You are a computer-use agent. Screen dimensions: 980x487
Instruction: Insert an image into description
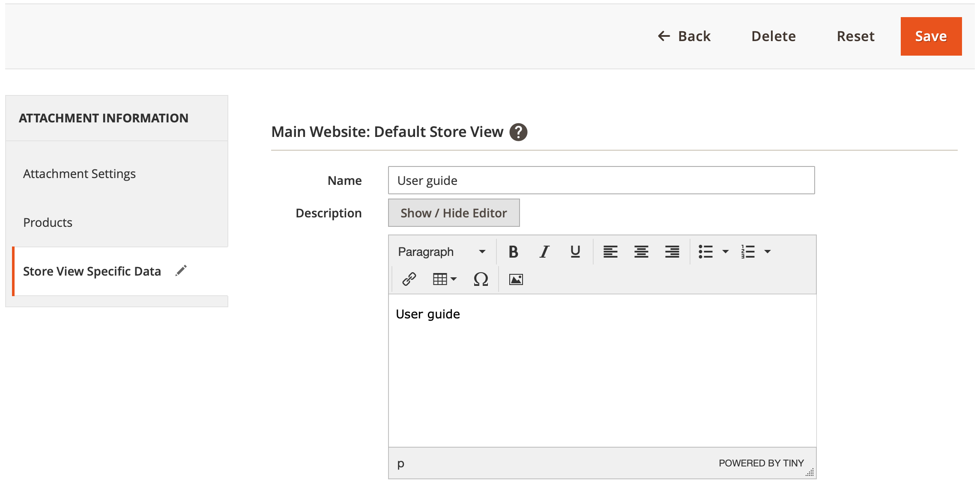click(x=516, y=279)
